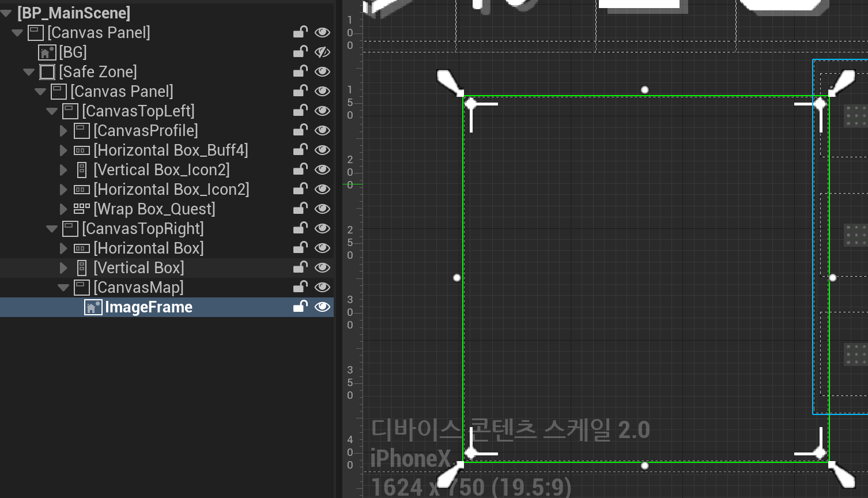Lock the CanvasTopLeft widget
The image size is (868, 498).
[x=300, y=111]
